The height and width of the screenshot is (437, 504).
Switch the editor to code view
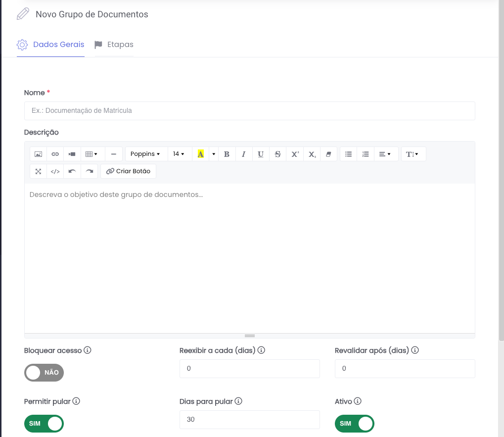pos(55,171)
